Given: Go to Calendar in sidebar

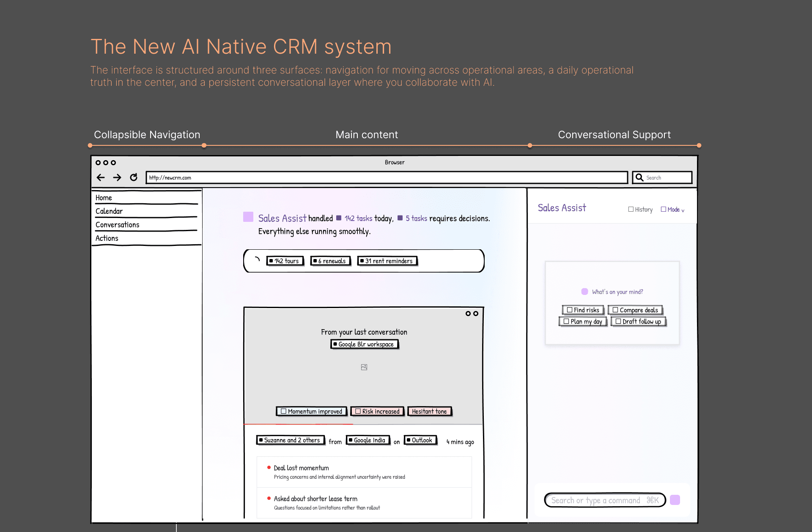Looking at the screenshot, I should [109, 211].
